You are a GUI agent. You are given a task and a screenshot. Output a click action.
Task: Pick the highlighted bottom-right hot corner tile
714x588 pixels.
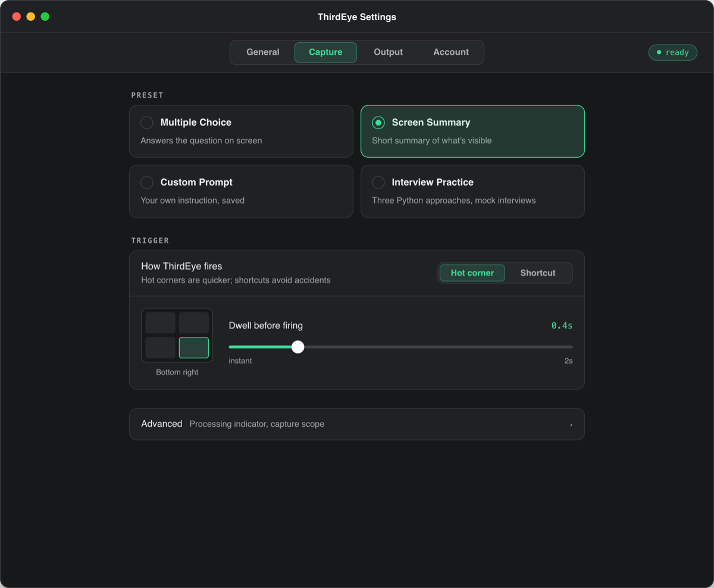pos(194,348)
